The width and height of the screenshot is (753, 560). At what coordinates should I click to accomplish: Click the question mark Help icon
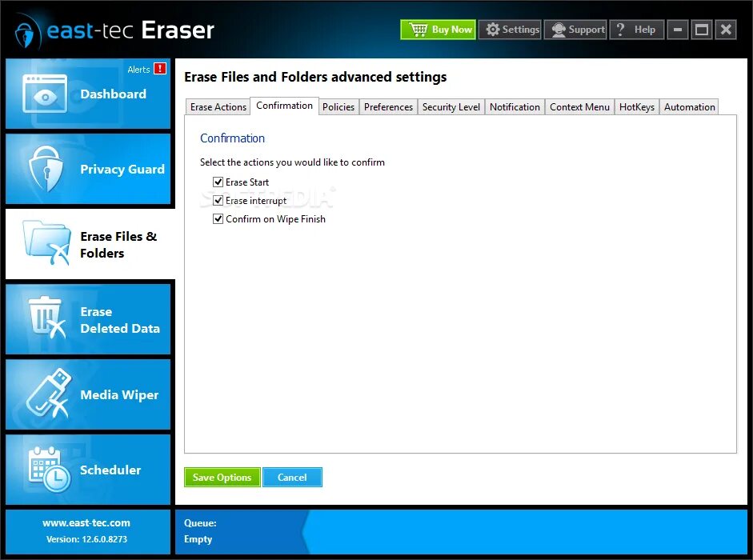620,30
